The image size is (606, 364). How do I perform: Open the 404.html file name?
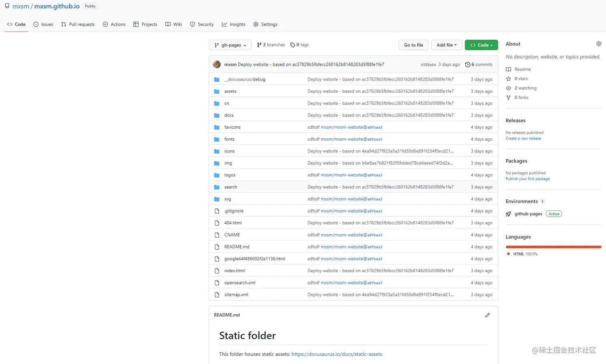[233, 223]
